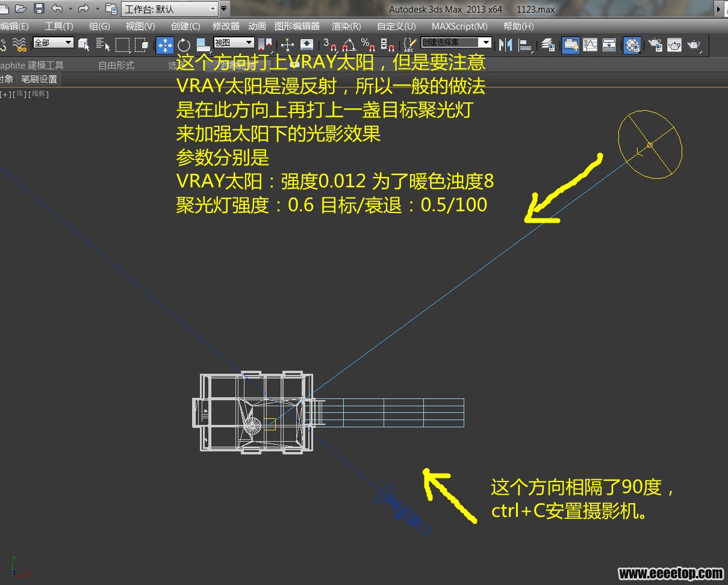The width and height of the screenshot is (728, 585).
Task: Open the undo history dropdown arrow
Action: [x=70, y=9]
